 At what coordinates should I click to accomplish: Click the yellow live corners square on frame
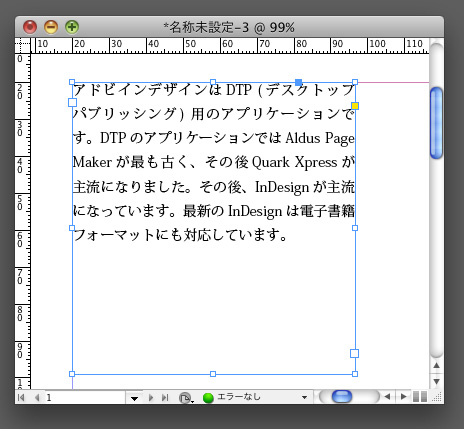tap(355, 106)
